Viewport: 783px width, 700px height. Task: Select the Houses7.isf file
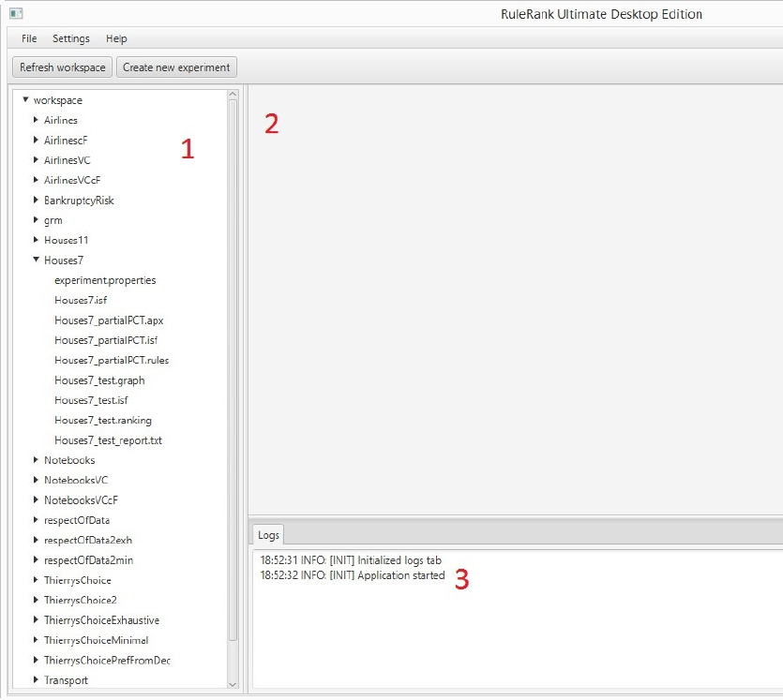point(81,301)
